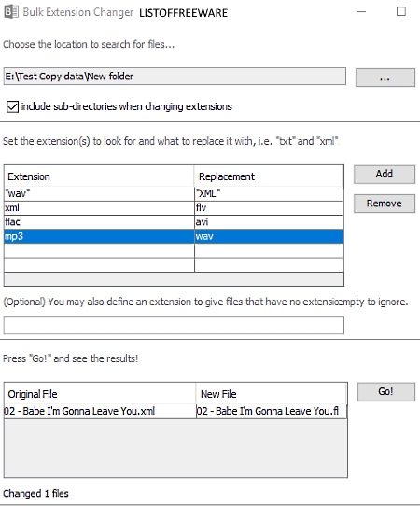The width and height of the screenshot is (420, 506).
Task: Click the Bulk Extension Changer app icon
Action: click(11, 12)
